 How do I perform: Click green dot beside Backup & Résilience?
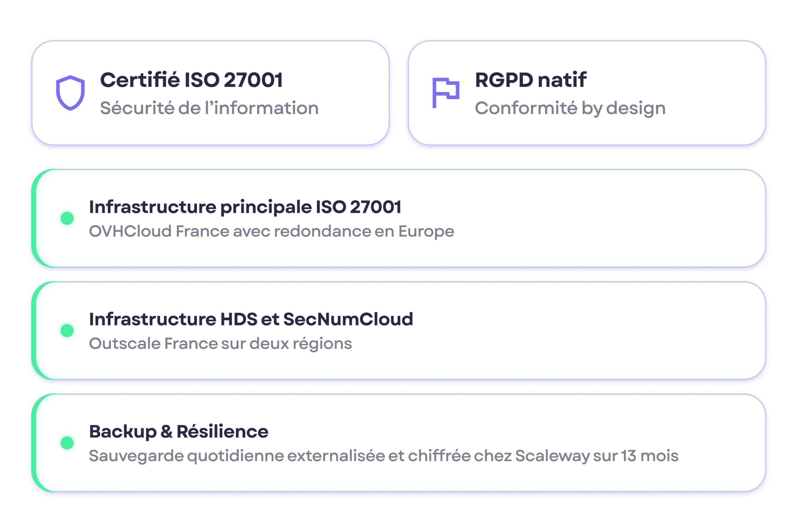[x=67, y=443]
